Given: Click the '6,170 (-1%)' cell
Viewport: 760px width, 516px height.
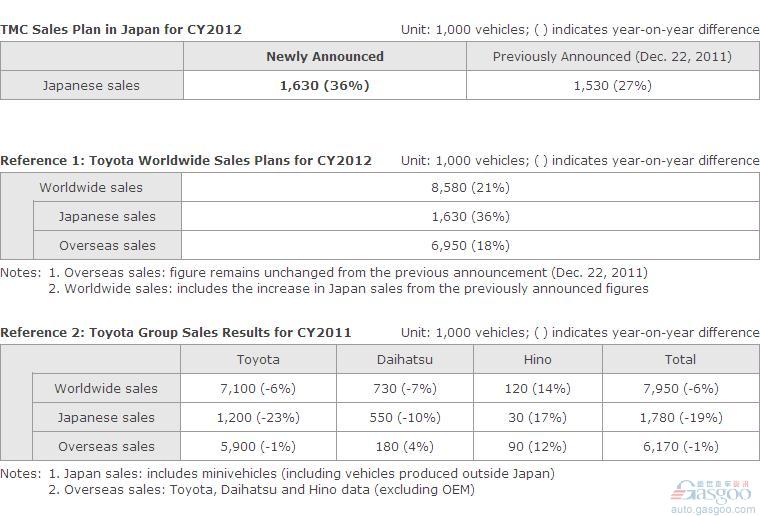Looking at the screenshot, I should (x=681, y=447).
